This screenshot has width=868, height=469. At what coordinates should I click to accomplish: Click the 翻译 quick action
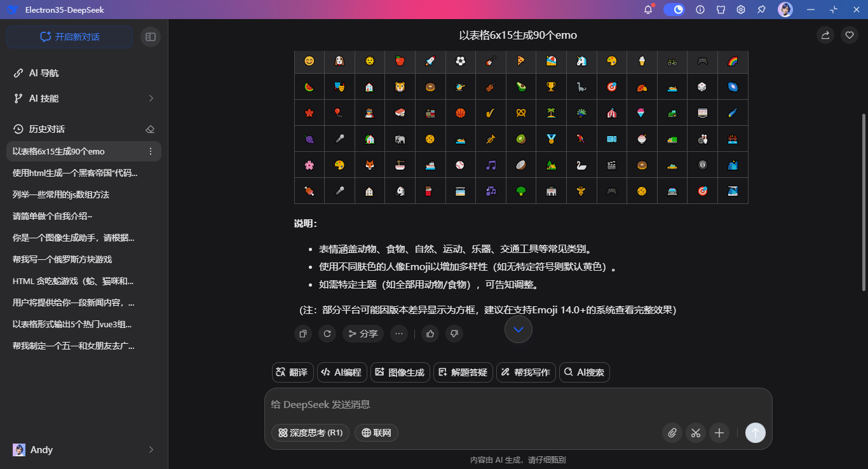292,372
